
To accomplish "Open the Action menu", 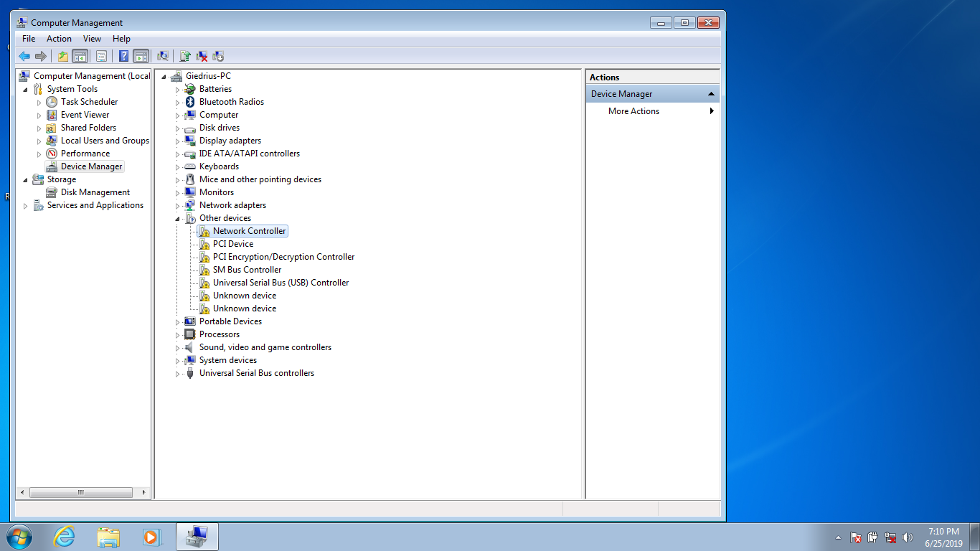I will (x=59, y=39).
